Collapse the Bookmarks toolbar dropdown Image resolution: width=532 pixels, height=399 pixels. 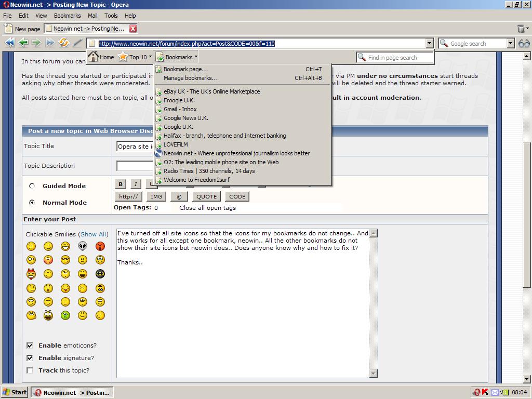(x=196, y=57)
